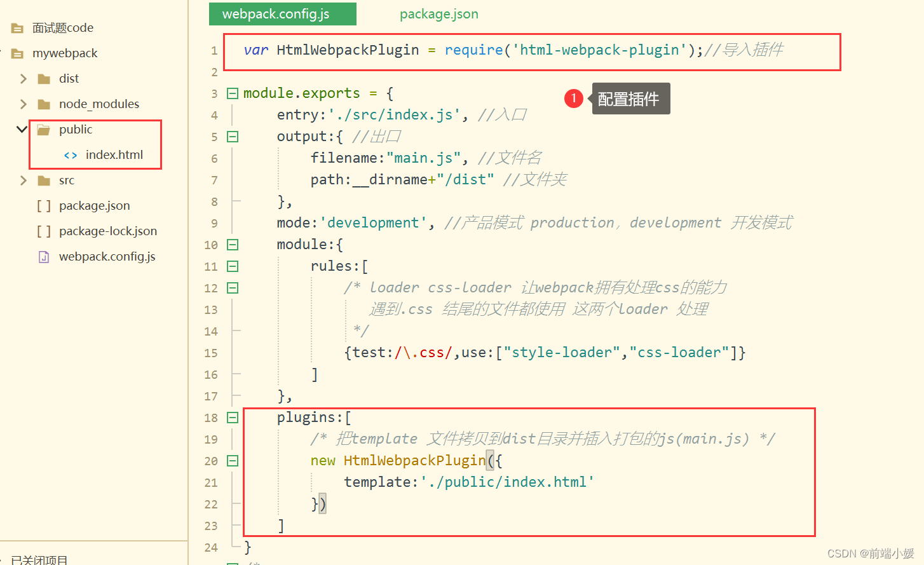Open index.html in the file tree

[114, 155]
